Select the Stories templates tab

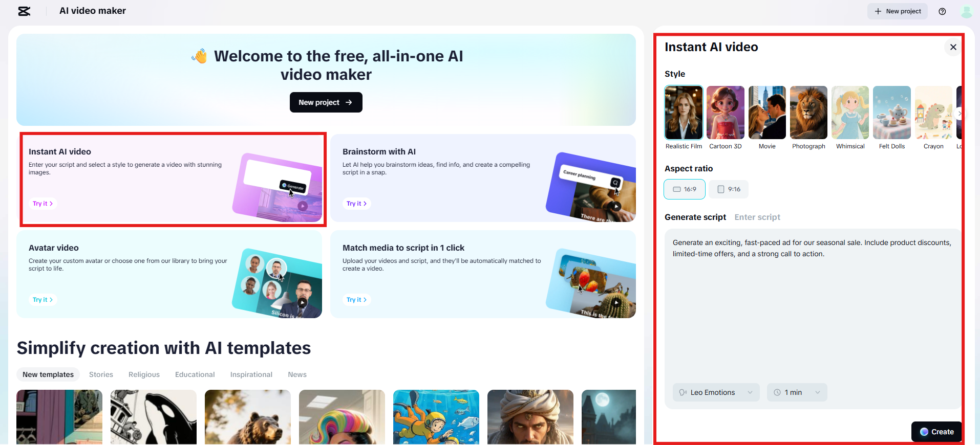101,374
